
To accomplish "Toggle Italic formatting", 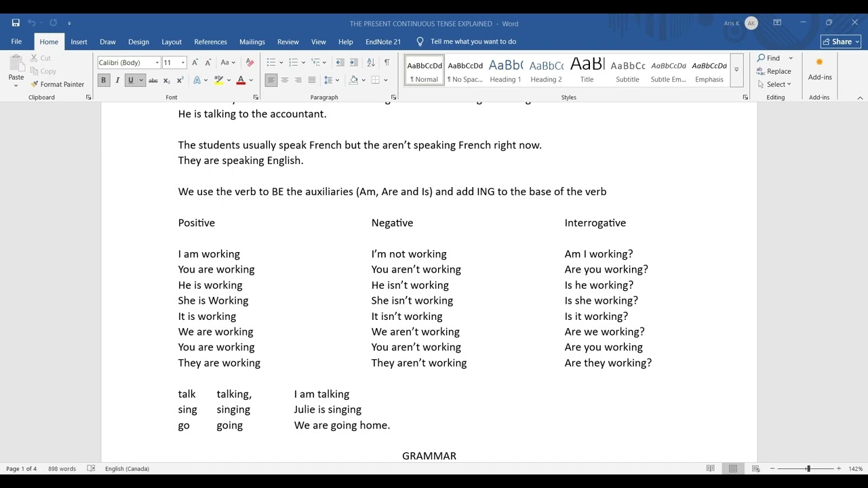I will click(x=117, y=80).
